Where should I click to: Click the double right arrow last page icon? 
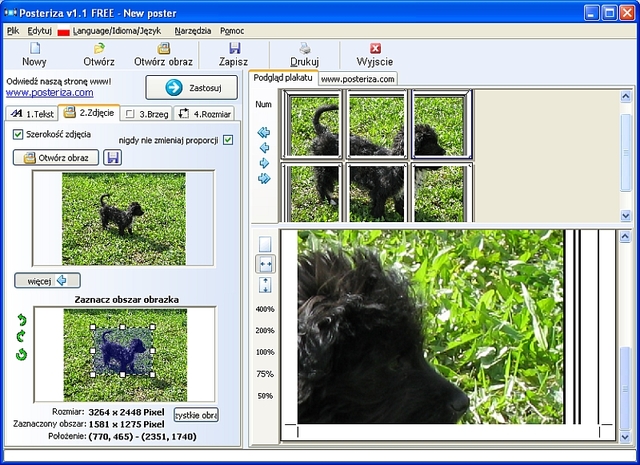click(x=264, y=178)
